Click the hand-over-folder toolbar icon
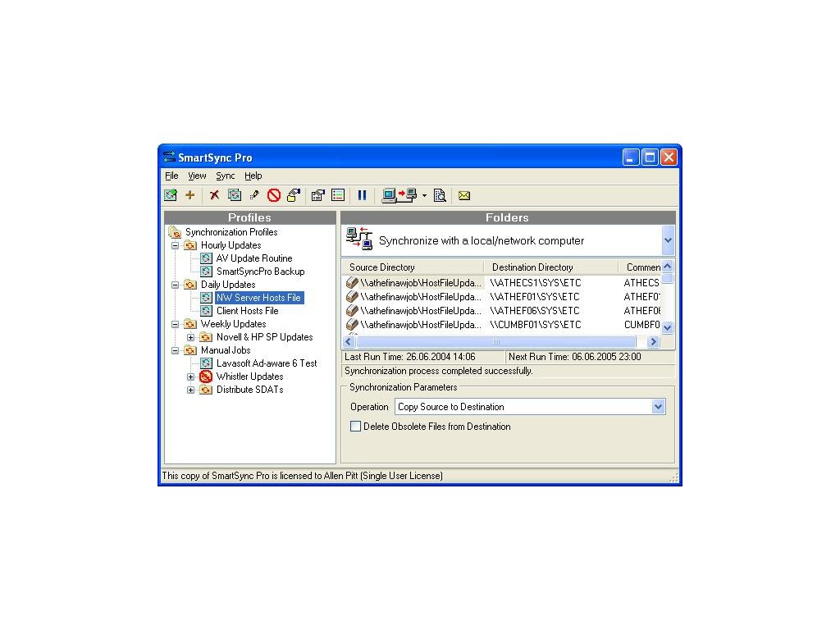The height and width of the screenshot is (630, 840). pos(294,195)
